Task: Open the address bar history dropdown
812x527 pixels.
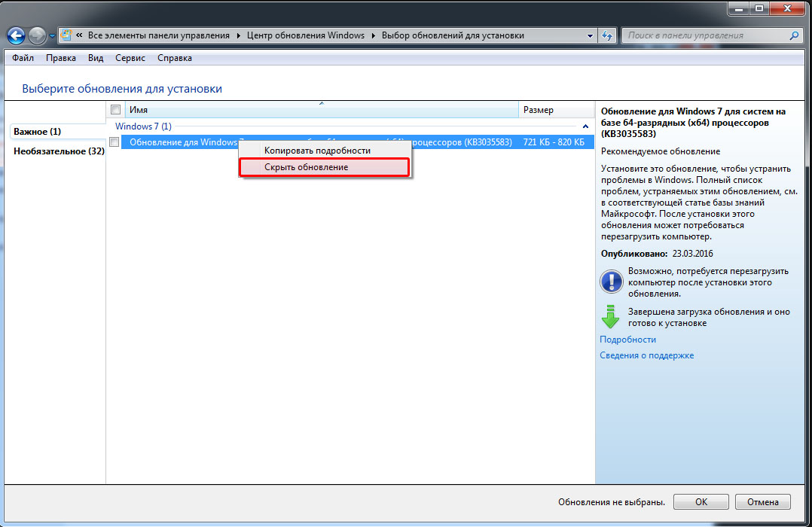Action: point(590,35)
